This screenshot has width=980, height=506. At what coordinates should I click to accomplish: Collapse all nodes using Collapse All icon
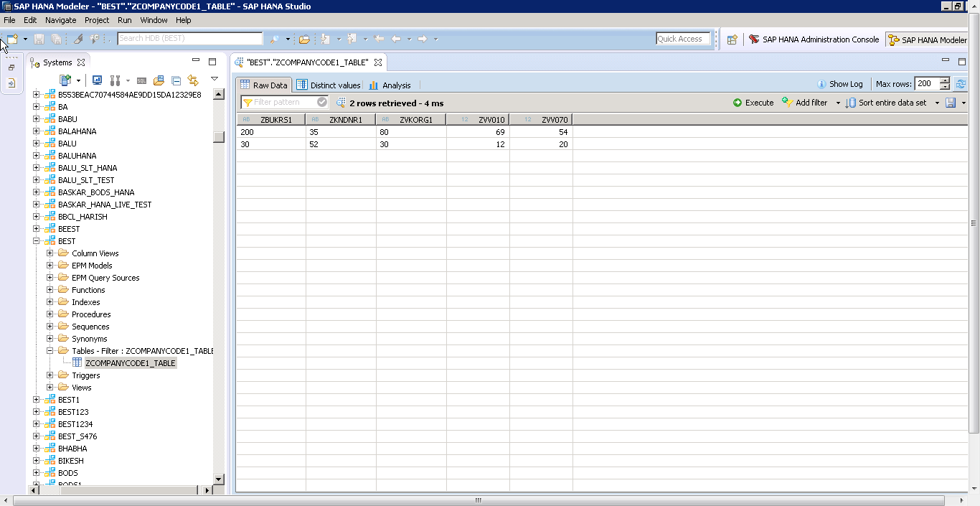[x=176, y=80]
